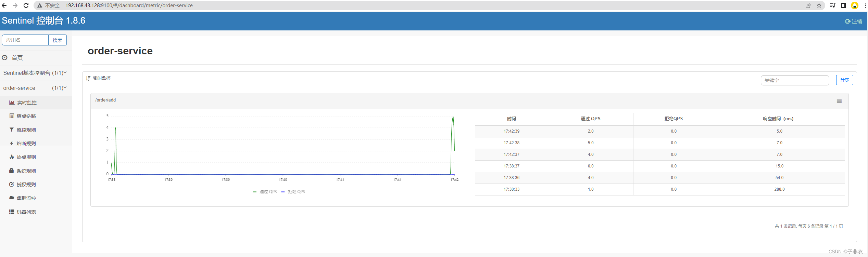Click the lock icon for 系统规则

coord(12,171)
